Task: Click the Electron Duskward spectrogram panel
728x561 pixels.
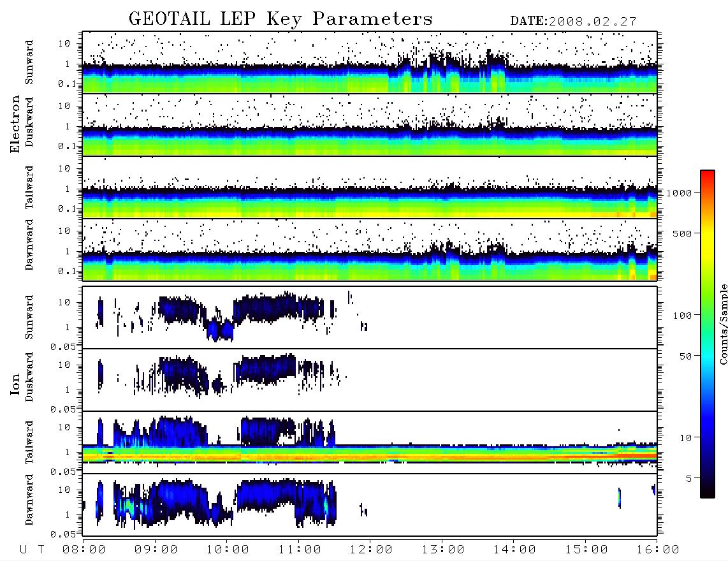Action: [x=370, y=124]
